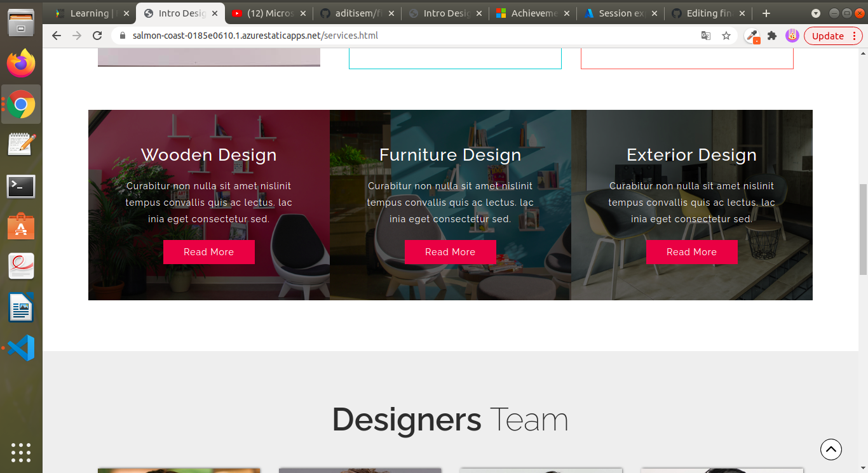Expand the tab search dropdown arrow
The image size is (868, 473).
click(816, 13)
